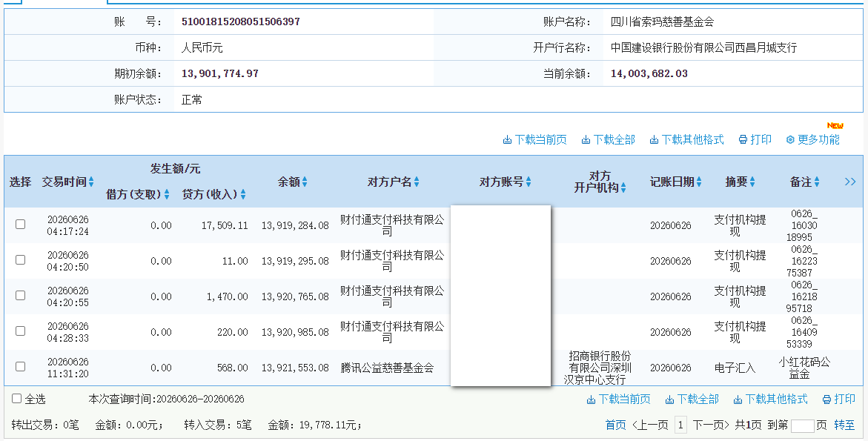Screen dimensions: 868x441
Task: Click the top 下载当前页 download icon
Action: point(507,140)
